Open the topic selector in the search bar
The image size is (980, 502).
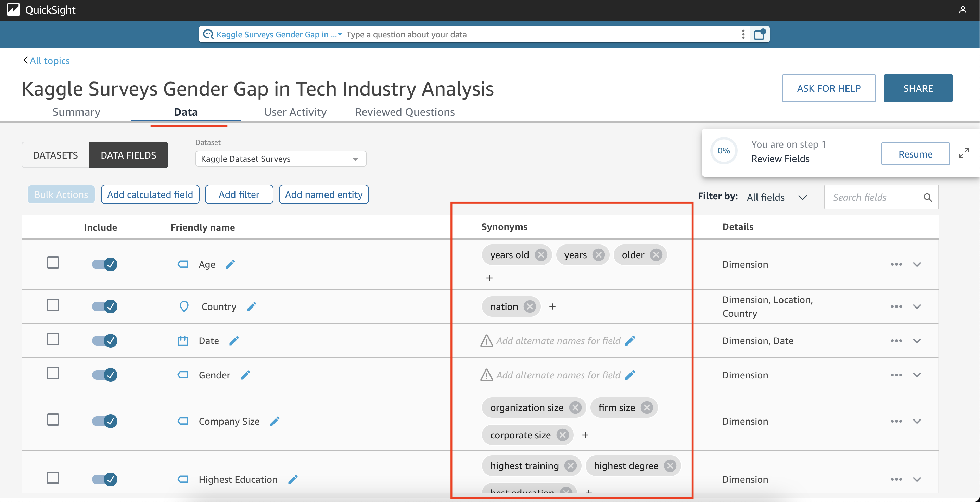point(279,34)
